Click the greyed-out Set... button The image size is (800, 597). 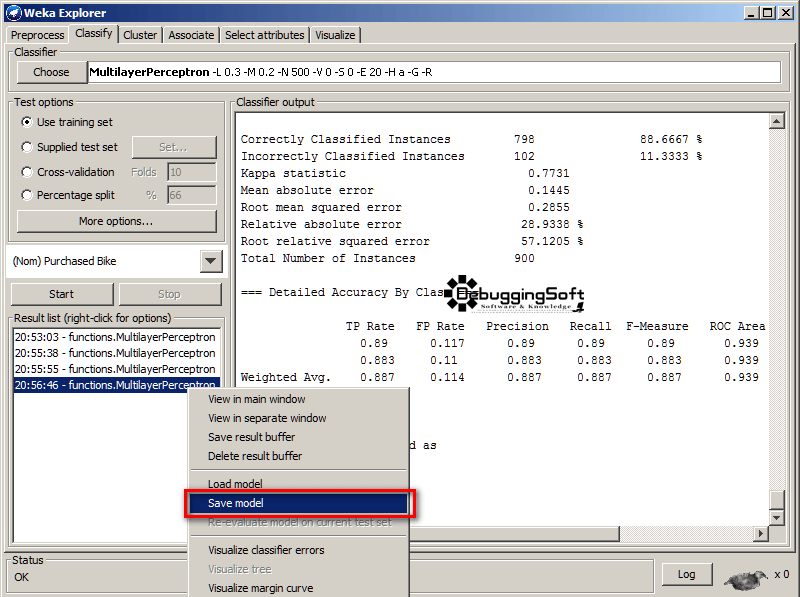tap(174, 147)
